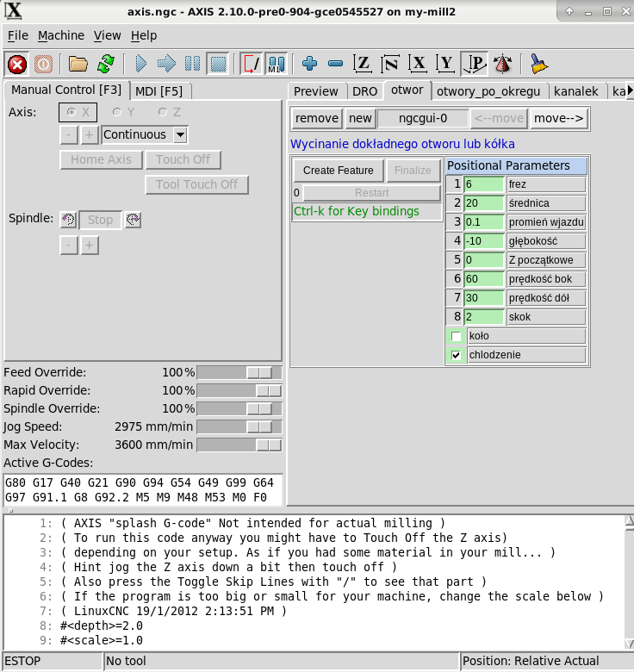Edit the skok parameter field
The width and height of the screenshot is (634, 672).
pyautogui.click(x=483, y=317)
